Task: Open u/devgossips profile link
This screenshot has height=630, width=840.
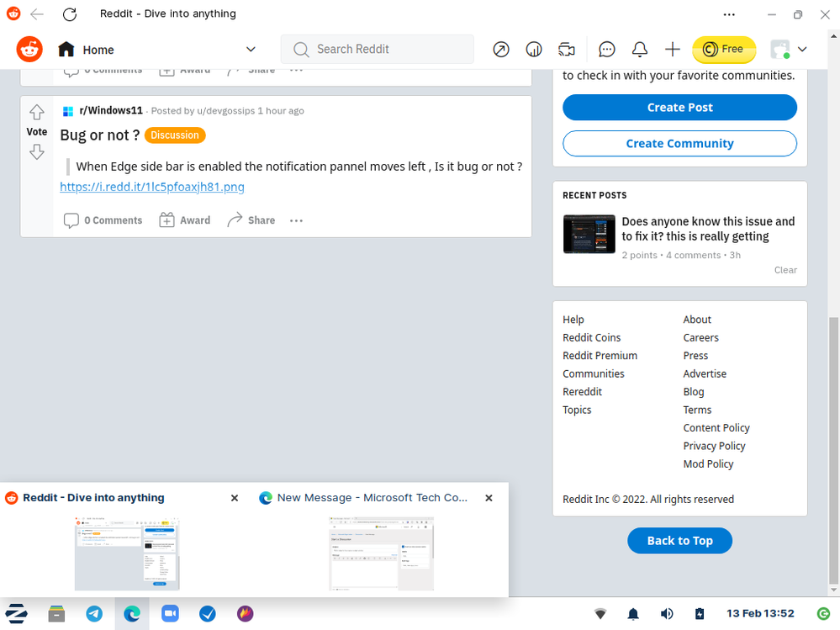Action: pyautogui.click(x=225, y=111)
